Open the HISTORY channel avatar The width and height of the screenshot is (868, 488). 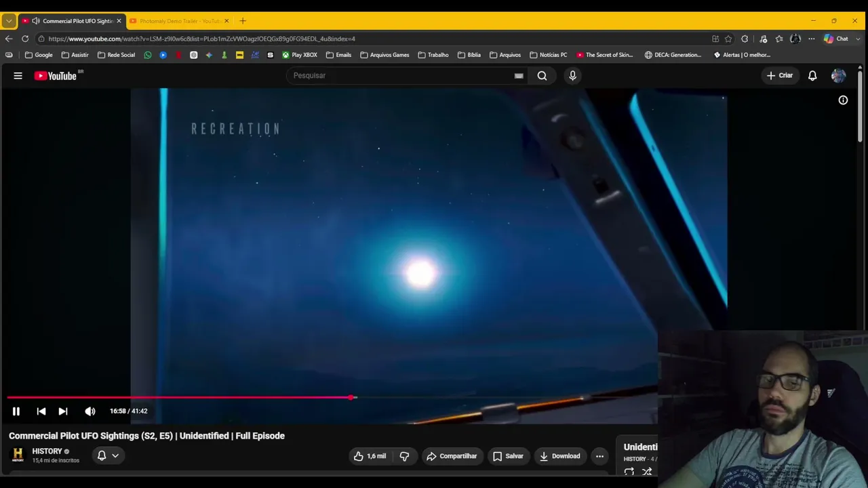click(x=18, y=455)
